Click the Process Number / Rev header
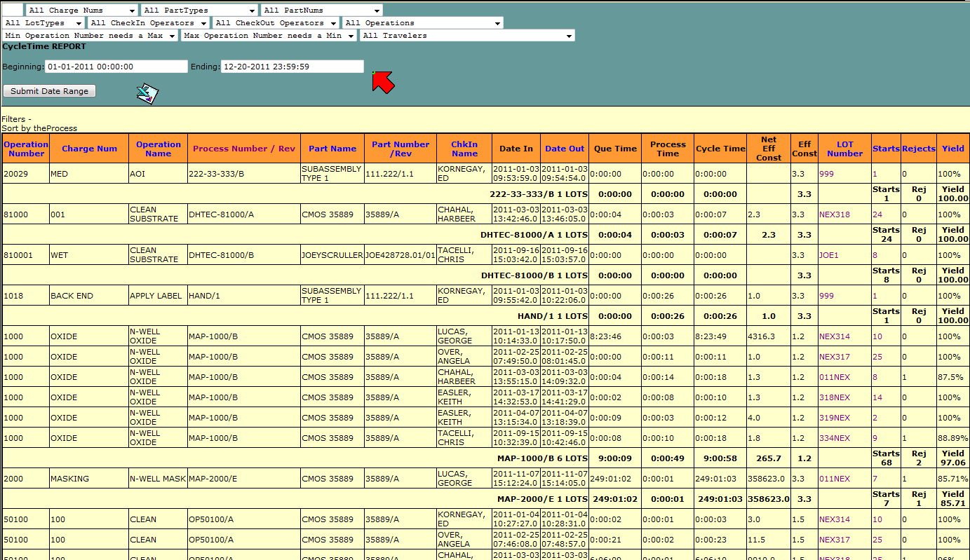Screen dimensions: 970x560 (x=244, y=149)
